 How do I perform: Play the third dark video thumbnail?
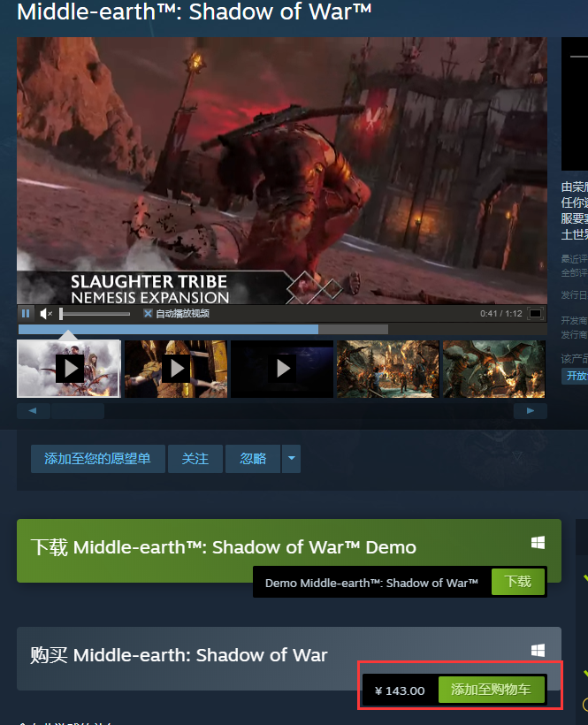(282, 369)
